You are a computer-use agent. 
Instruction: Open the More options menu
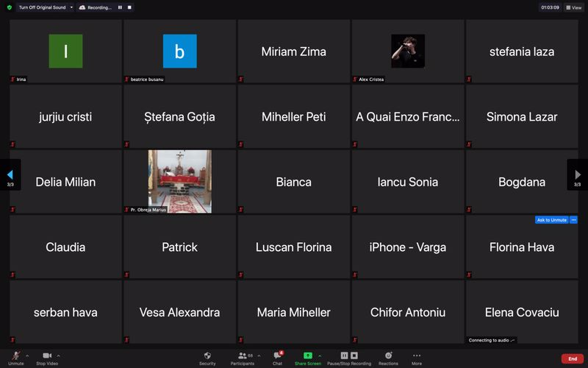[417, 355]
